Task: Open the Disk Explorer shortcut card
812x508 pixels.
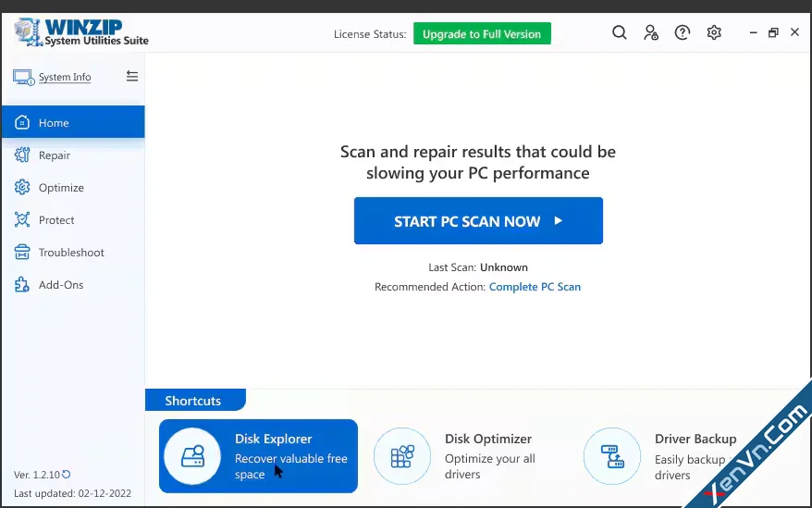Action: [258, 456]
